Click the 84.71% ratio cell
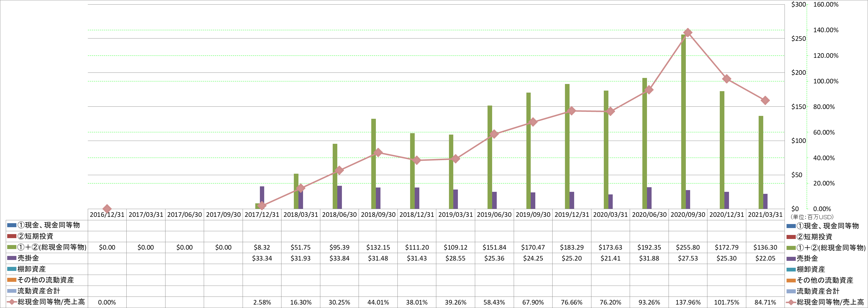Viewport: 868px width, 308px height. tap(765, 302)
